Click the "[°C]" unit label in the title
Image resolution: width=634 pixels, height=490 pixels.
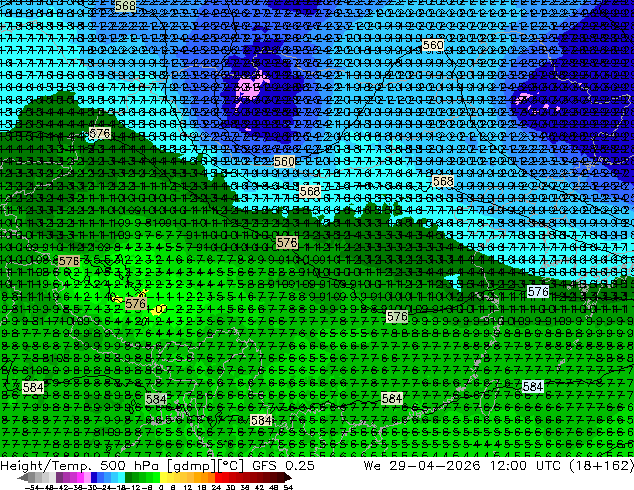[228, 466]
